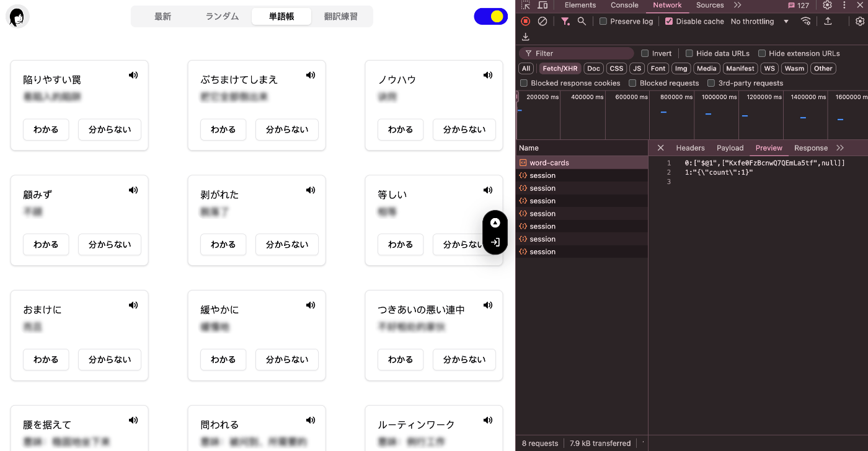Check Hide extension URLs
868x451 pixels.
[762, 53]
